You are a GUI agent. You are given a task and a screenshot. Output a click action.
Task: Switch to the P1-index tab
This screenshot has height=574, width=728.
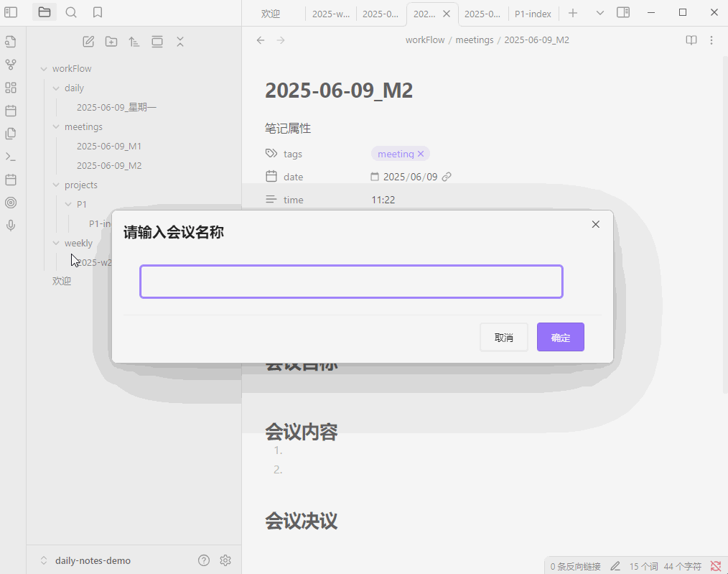[533, 14]
